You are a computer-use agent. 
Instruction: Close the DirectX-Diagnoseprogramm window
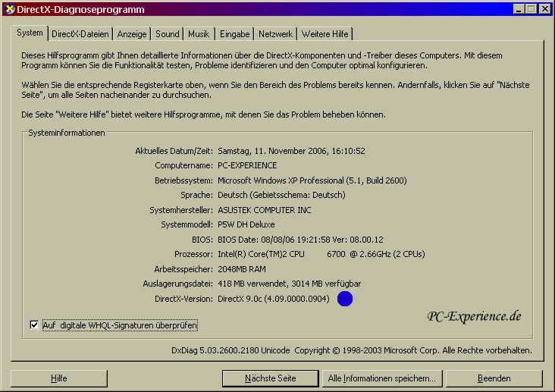tap(545, 9)
